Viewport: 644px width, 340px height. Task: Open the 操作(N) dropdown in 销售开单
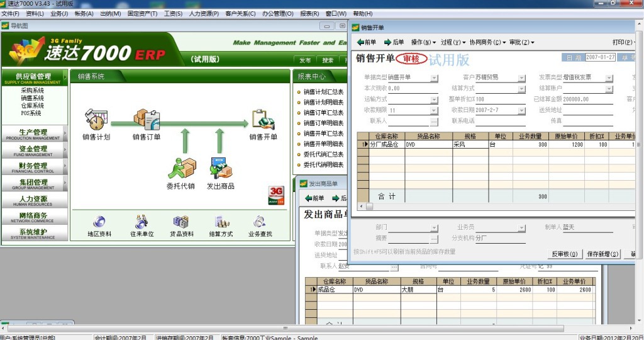point(423,42)
